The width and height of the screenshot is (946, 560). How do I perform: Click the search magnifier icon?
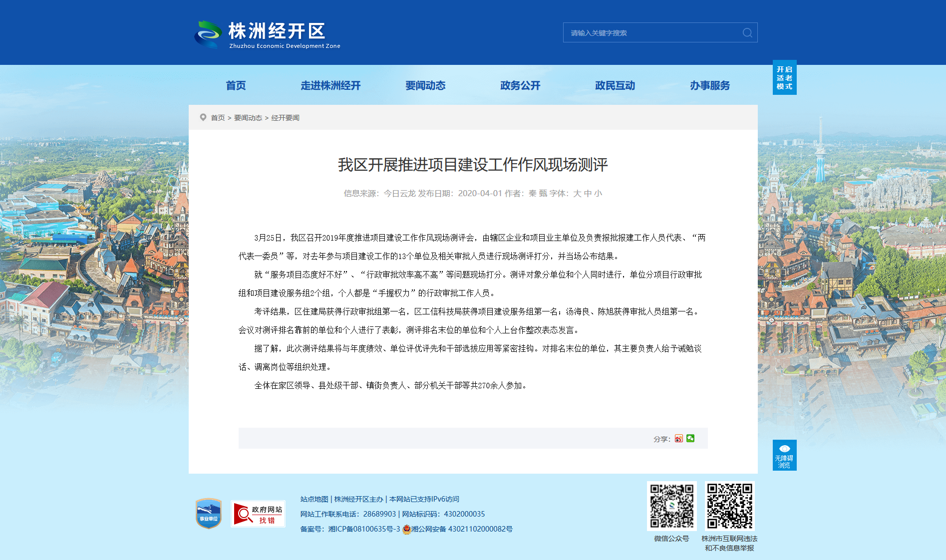point(747,33)
